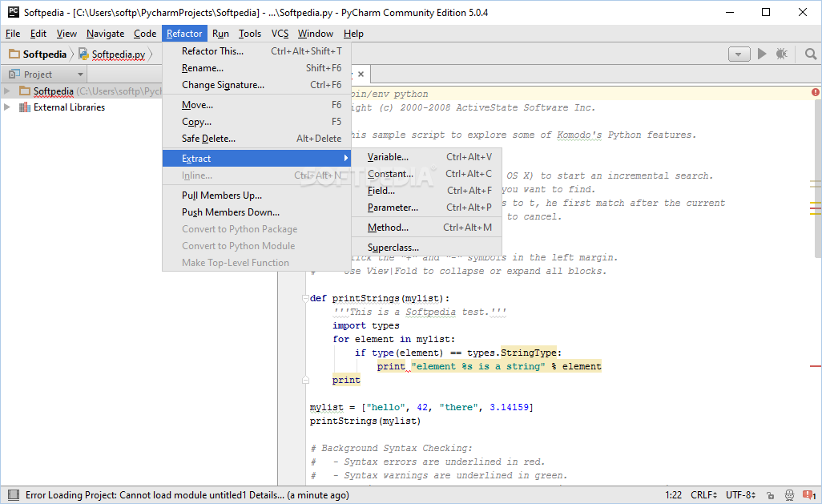
Task: Open the VCS menu
Action: pos(280,34)
